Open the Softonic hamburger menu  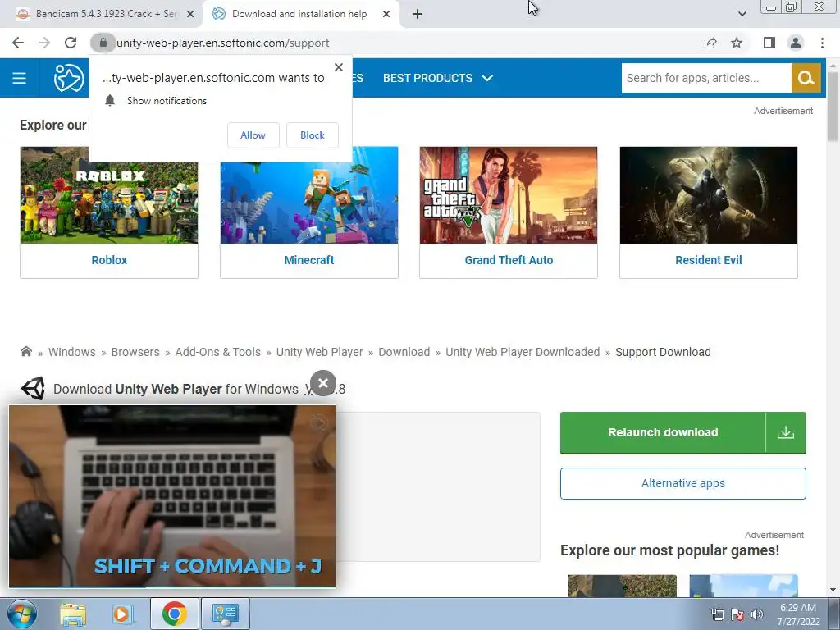tap(20, 78)
